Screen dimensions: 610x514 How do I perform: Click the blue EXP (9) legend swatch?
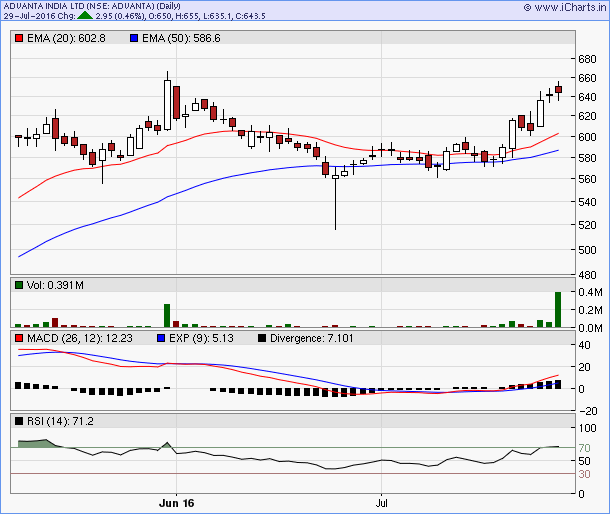[161, 338]
